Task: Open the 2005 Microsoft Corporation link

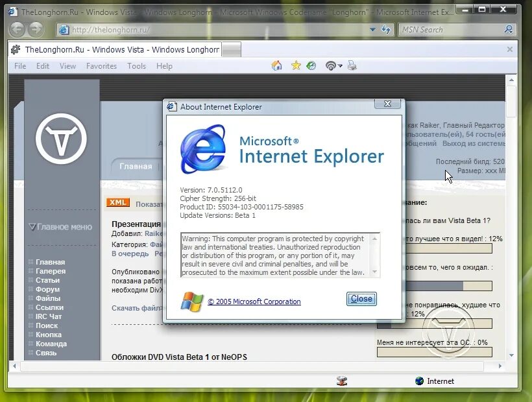Action: pos(254,301)
